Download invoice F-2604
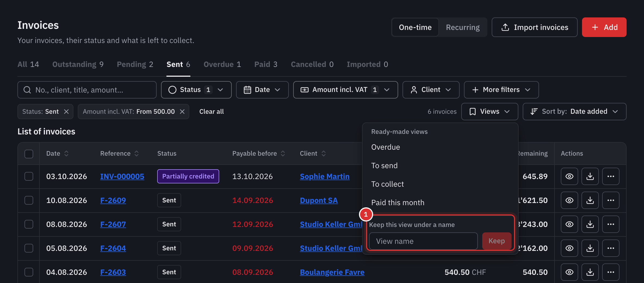Screen dimensions: 644x283 pos(590,248)
